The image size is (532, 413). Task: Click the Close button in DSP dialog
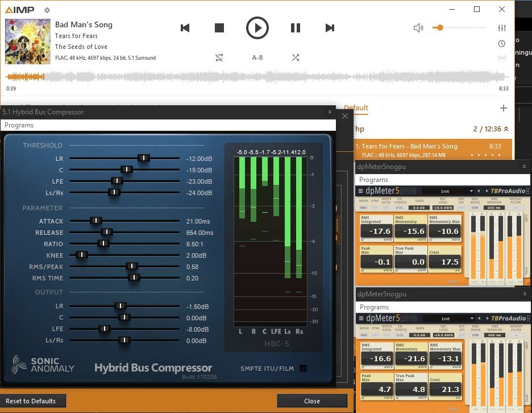coord(312,401)
